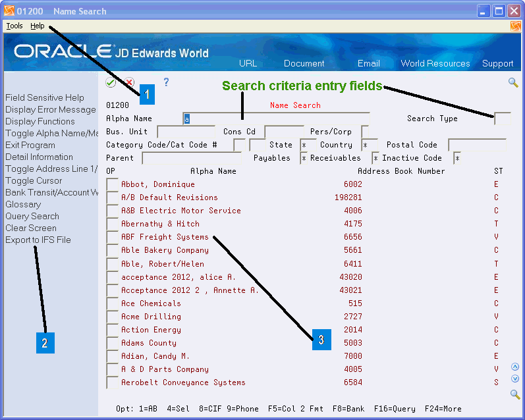
Task: Click the Country input field
Action: pyautogui.click(x=370, y=145)
